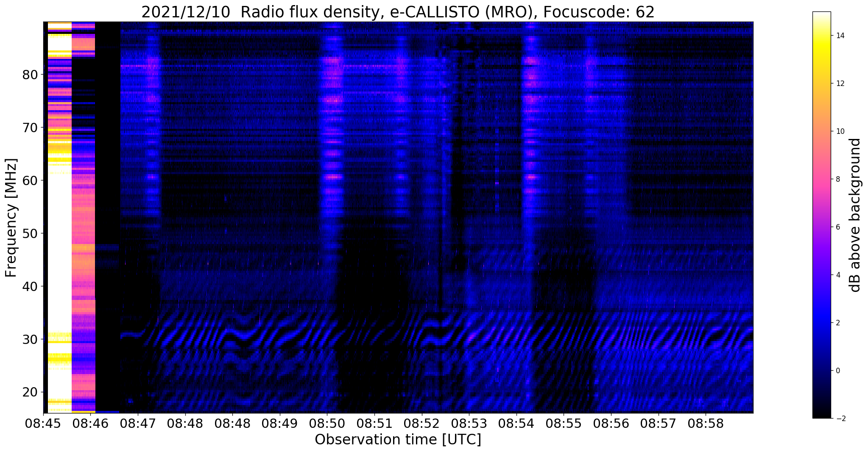Click the 60 MHz frequency tick label
This screenshot has height=452, width=868.
pos(30,180)
